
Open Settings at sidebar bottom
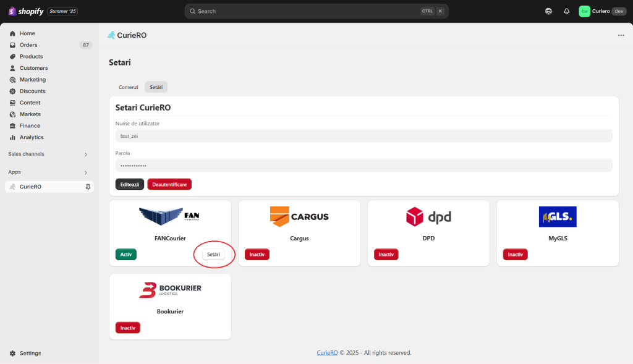point(30,353)
